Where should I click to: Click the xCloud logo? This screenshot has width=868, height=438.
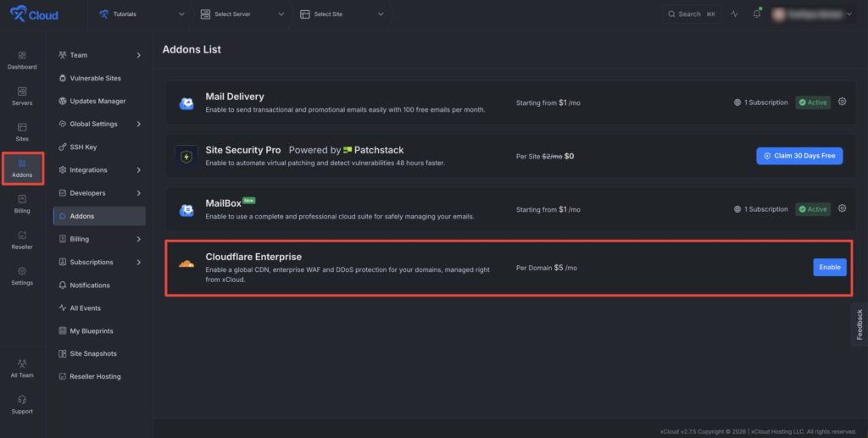pyautogui.click(x=34, y=14)
